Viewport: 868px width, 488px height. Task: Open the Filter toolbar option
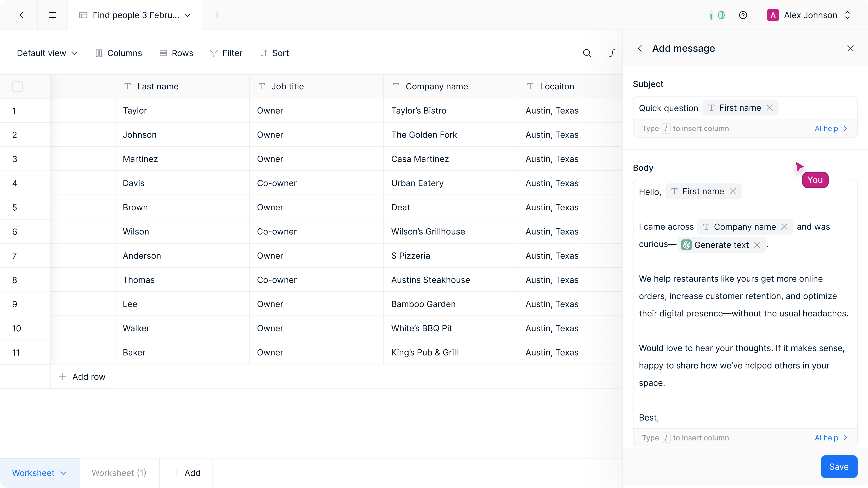click(226, 53)
